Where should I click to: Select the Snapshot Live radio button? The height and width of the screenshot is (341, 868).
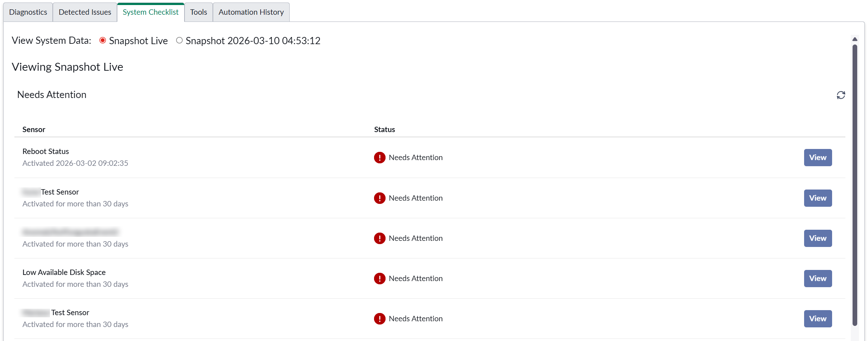(x=103, y=41)
